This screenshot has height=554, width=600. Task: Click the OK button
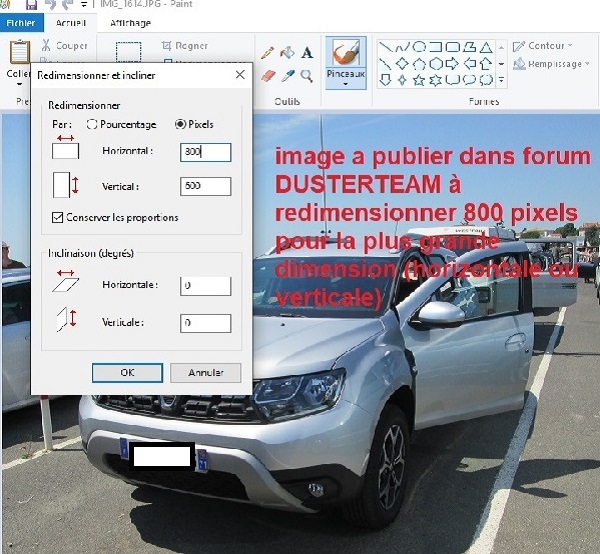[127, 373]
